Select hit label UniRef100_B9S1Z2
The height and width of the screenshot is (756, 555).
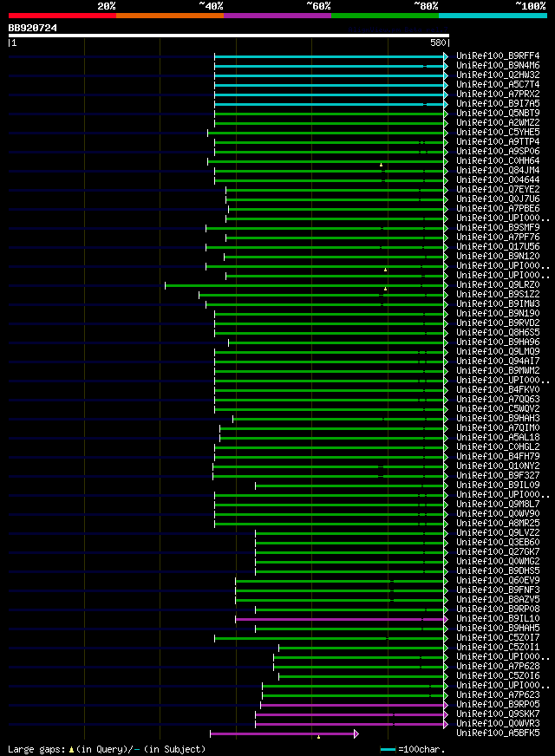pyautogui.click(x=498, y=294)
